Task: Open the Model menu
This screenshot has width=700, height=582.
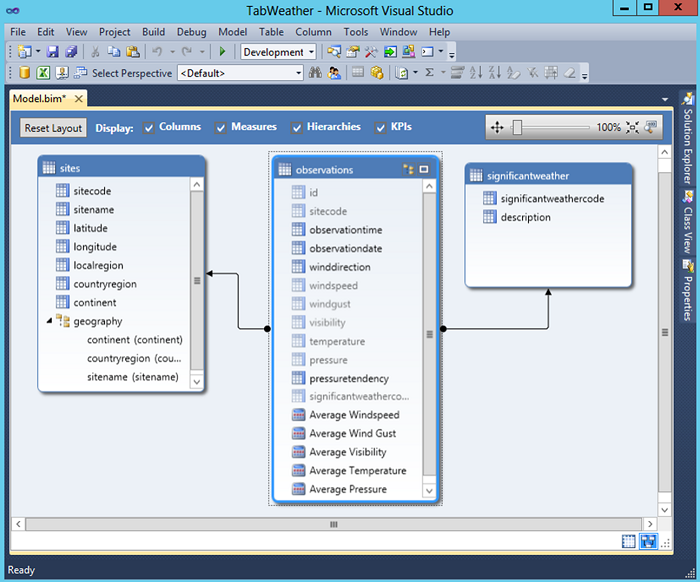Action: pos(233,32)
